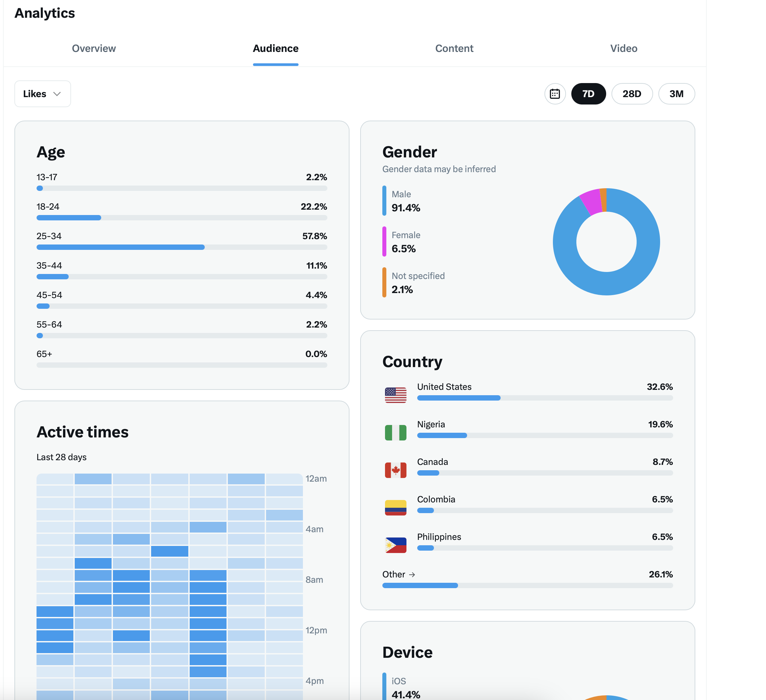Screen dimensions: 766x700
Task: Click the Country card heading
Action: pyautogui.click(x=412, y=362)
